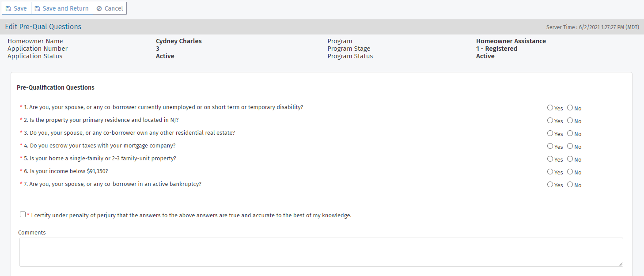Screen dimensions: 644x276
Task: Select No for escrow taxes question
Action: pyautogui.click(x=570, y=146)
